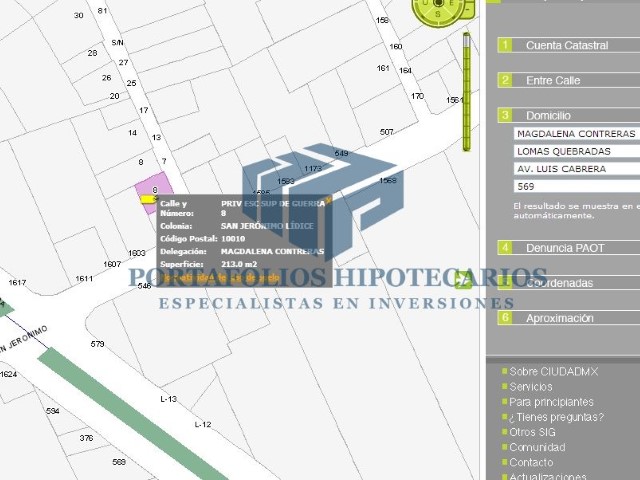Screen dimensions: 640x480
Task: Click parcel label 1607 on the map
Action: [112, 264]
